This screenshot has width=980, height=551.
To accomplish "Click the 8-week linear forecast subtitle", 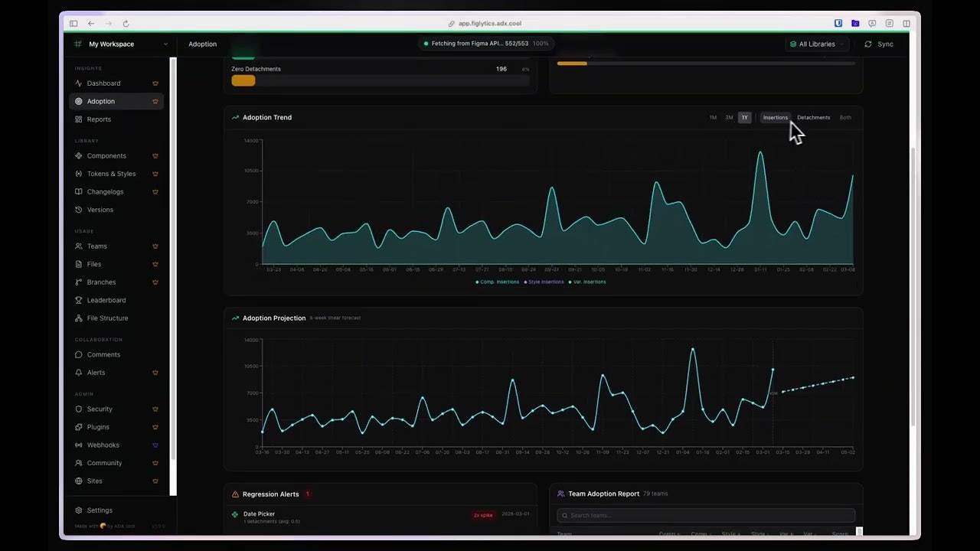I will point(335,318).
